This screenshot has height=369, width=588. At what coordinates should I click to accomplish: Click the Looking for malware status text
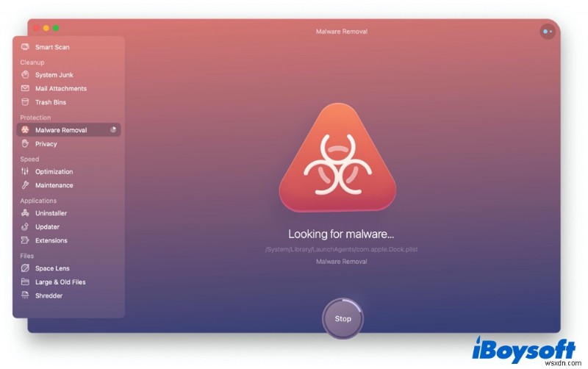click(341, 234)
